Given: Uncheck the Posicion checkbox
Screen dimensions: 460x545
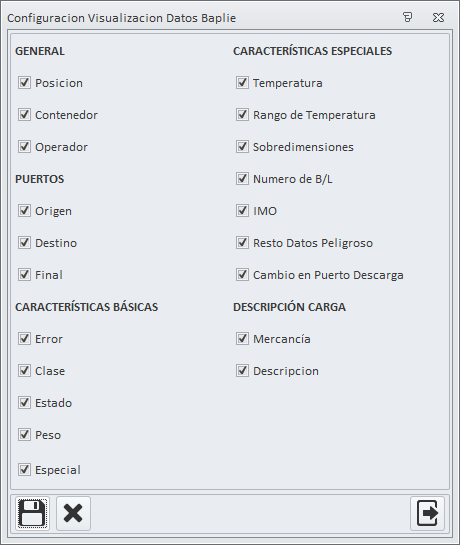Looking at the screenshot, I should (x=24, y=83).
